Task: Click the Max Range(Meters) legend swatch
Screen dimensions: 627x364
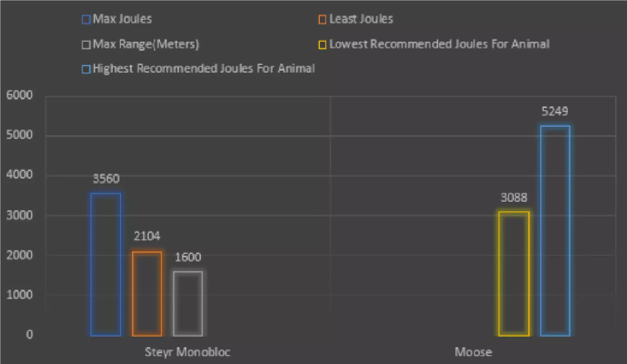Action: coord(86,45)
